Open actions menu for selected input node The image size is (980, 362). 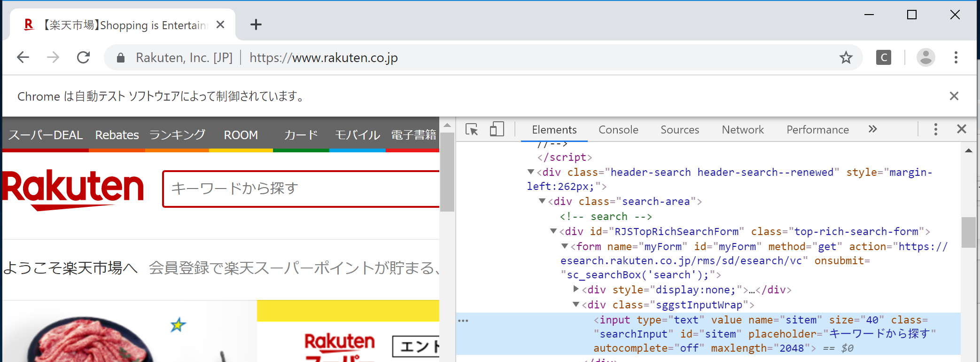pos(463,321)
